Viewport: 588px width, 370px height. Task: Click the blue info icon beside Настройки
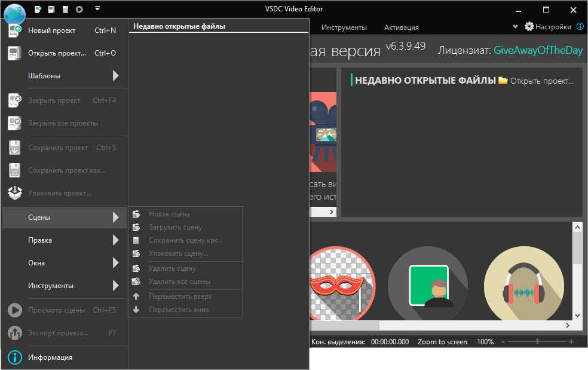coord(580,27)
